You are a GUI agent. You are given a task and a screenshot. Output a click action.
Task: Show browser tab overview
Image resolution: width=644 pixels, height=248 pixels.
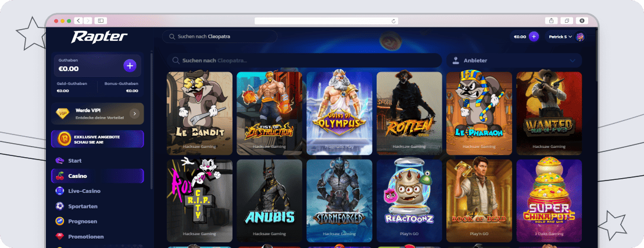point(567,20)
